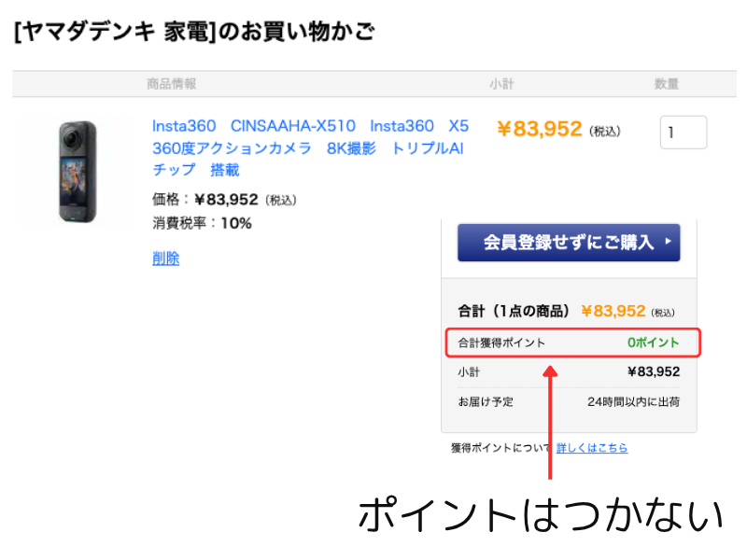Click the 商品情報 column header
Screen dimensions: 747x560
172,84
